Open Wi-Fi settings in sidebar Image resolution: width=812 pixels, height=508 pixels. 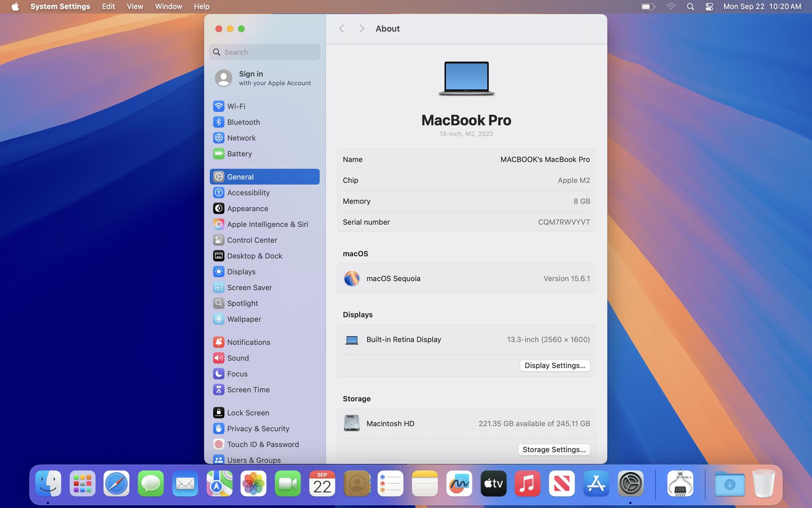click(265, 106)
